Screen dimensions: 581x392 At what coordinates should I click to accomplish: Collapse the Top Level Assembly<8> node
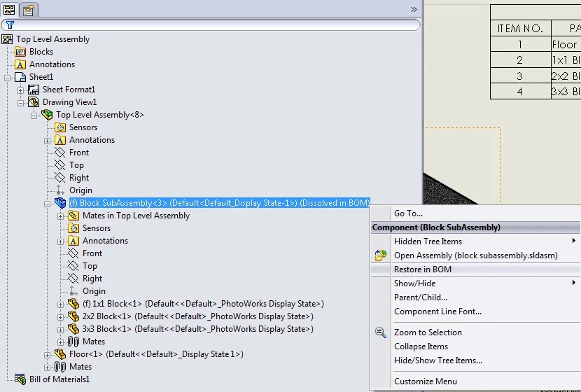click(34, 115)
